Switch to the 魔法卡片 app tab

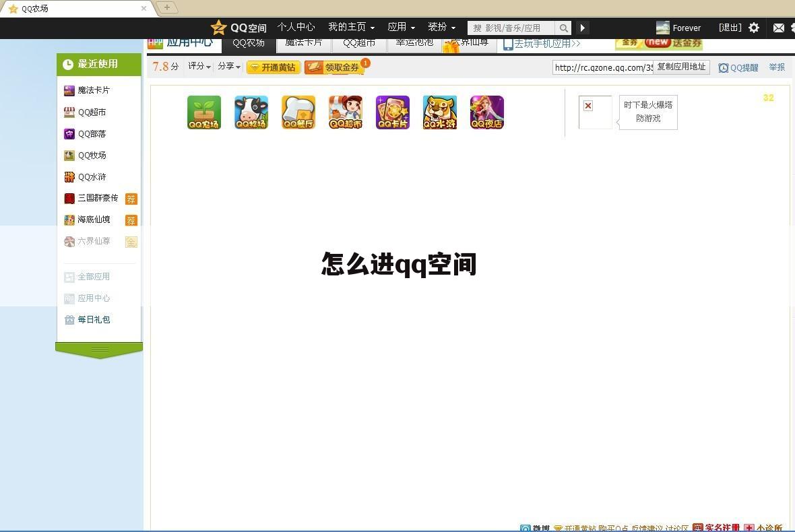click(304, 44)
